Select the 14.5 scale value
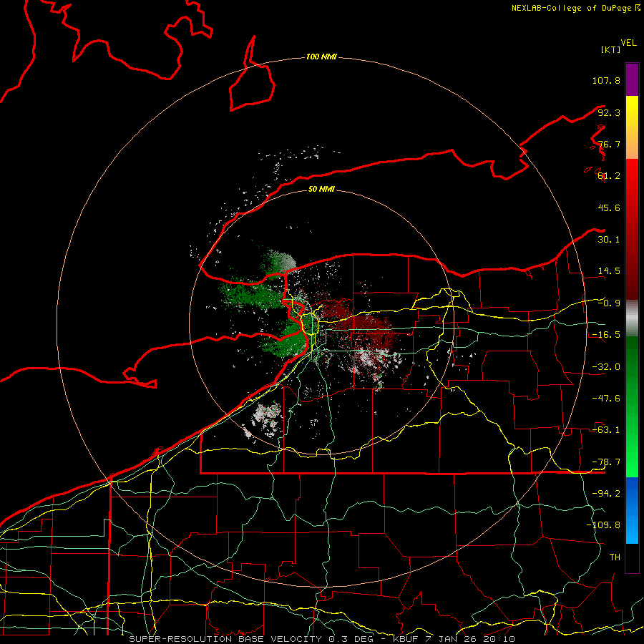 pyautogui.click(x=609, y=271)
